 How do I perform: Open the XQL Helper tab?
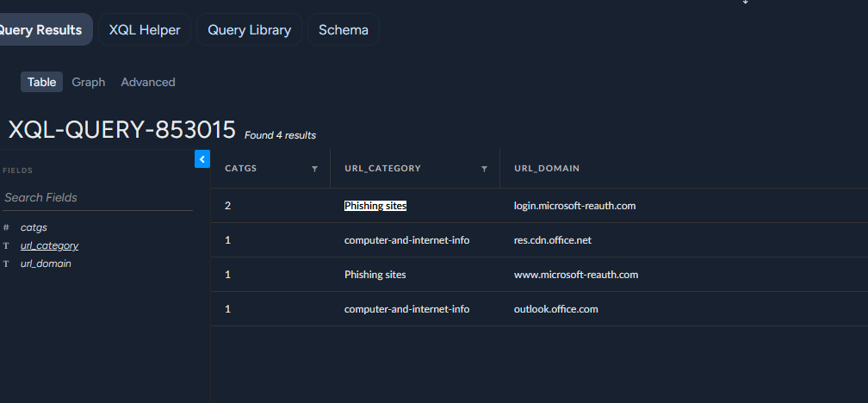(x=145, y=30)
